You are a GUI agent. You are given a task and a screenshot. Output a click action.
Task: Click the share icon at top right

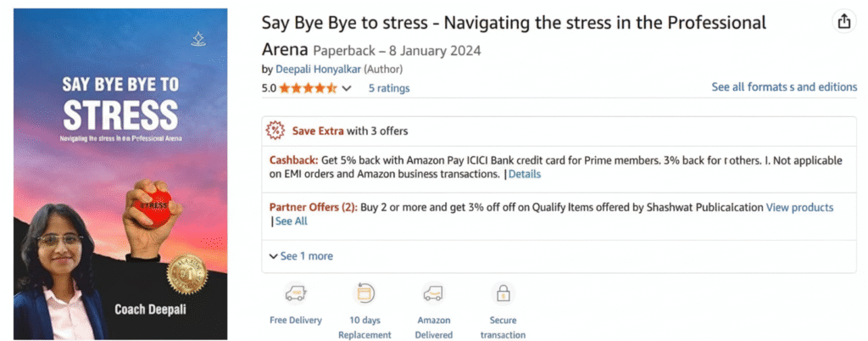coord(843,22)
